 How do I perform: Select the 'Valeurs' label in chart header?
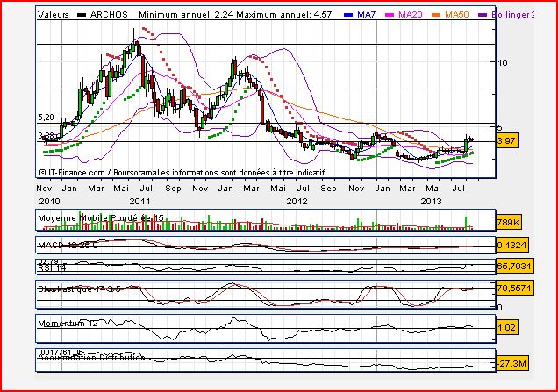(54, 15)
